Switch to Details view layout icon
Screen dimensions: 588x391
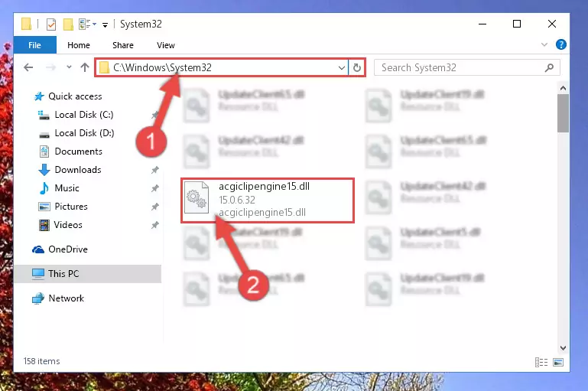tap(541, 363)
